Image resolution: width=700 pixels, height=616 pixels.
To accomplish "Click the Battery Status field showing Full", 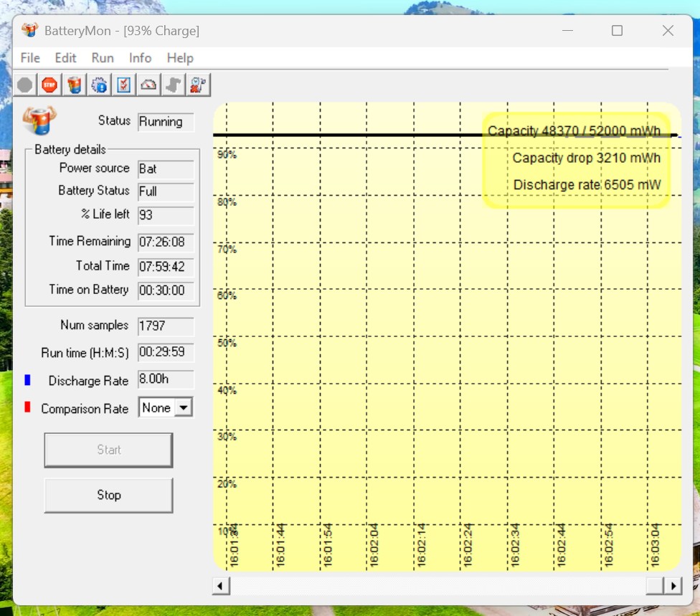I will [x=166, y=191].
